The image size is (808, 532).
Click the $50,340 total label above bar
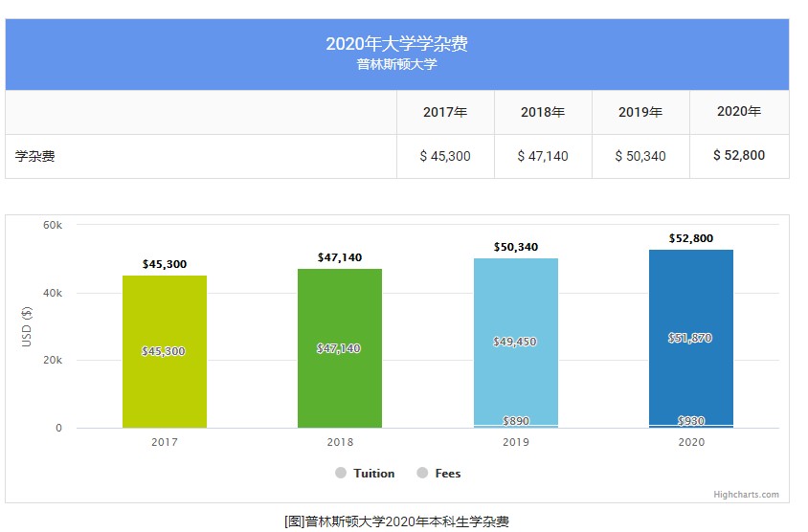(515, 247)
